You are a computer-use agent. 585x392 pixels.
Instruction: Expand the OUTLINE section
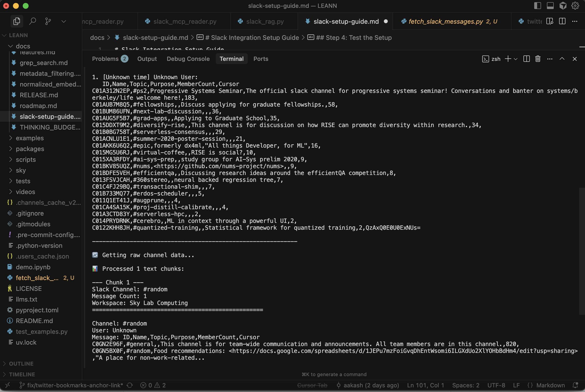click(x=21, y=363)
